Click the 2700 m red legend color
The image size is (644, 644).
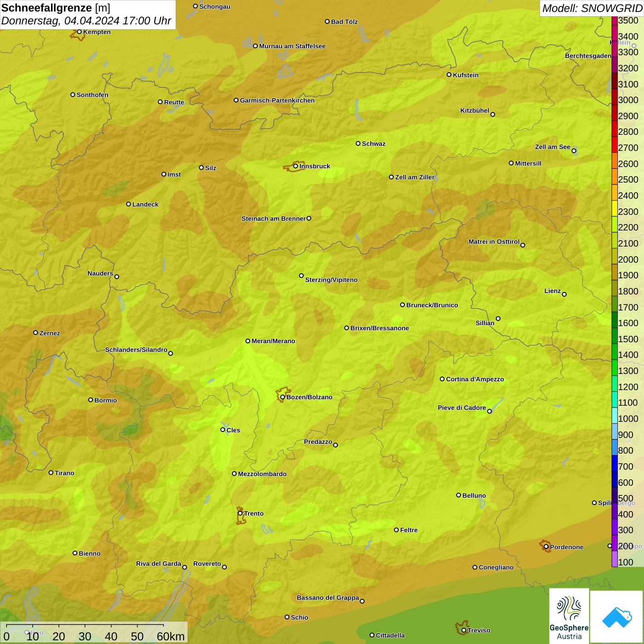615,144
